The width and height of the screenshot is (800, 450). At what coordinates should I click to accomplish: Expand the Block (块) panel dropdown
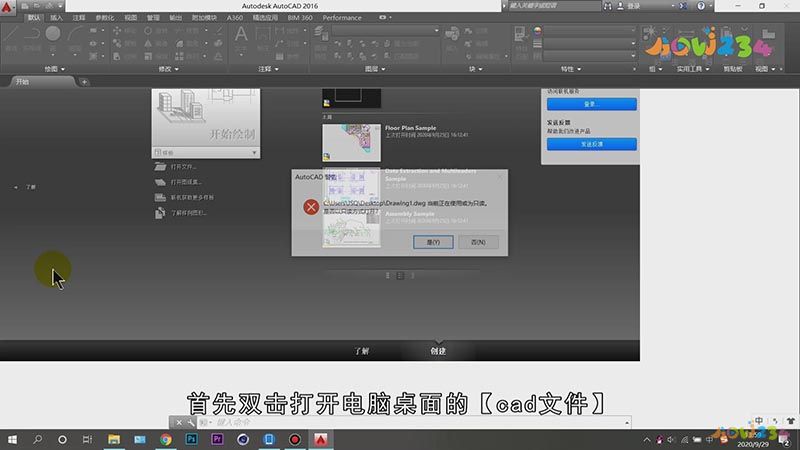click(x=476, y=69)
